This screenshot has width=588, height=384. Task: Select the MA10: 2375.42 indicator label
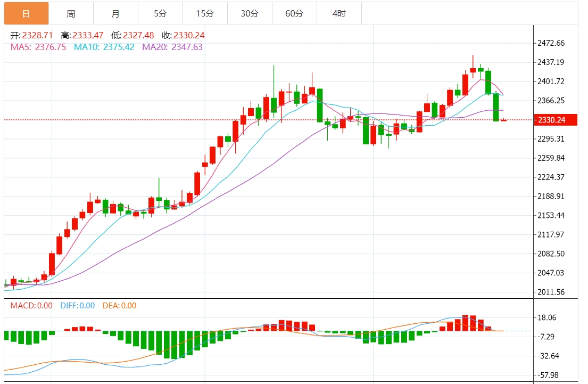tap(104, 47)
